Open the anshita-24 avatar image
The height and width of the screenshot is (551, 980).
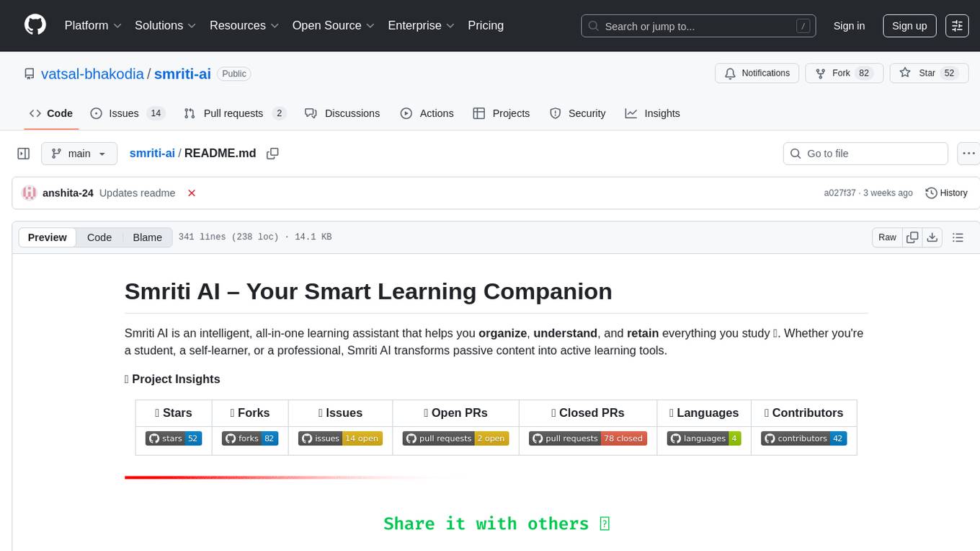click(x=30, y=193)
